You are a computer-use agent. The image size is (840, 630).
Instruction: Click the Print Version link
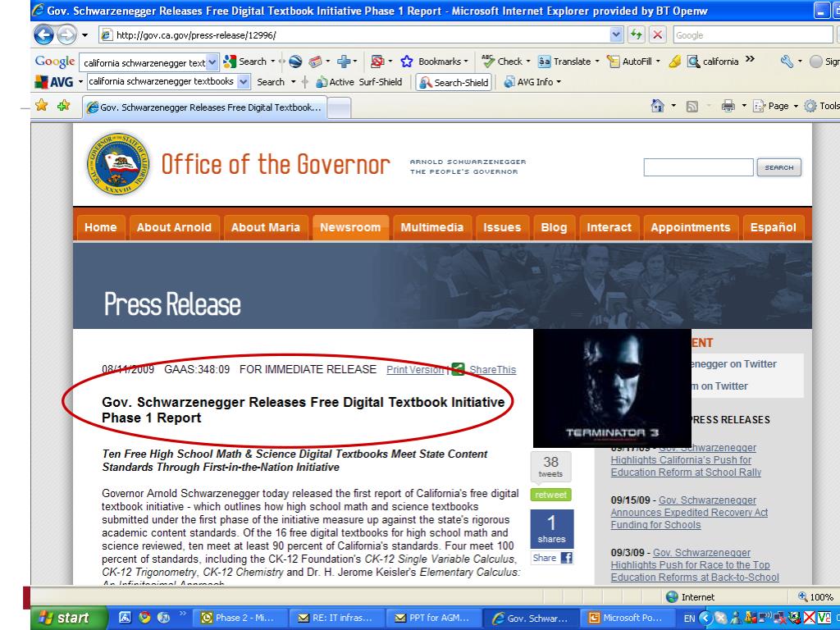(415, 370)
